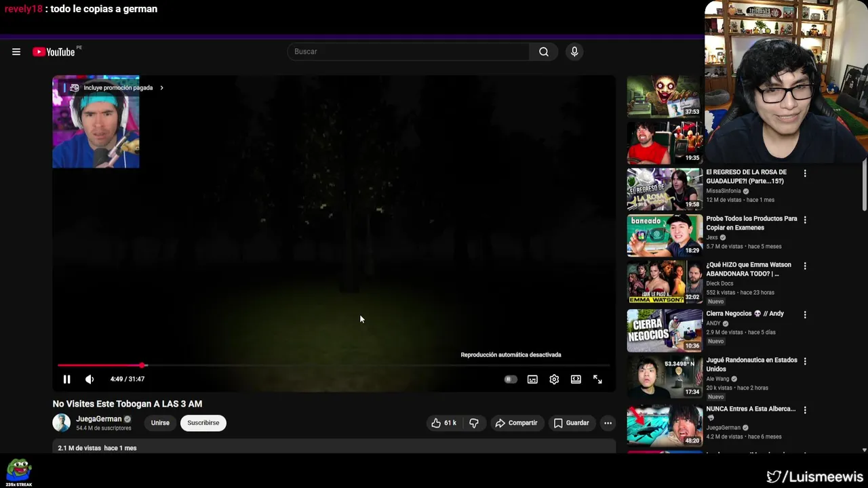Open 19:35 recommended video thumbnail
Viewport: 868px width, 488px height.
665,143
